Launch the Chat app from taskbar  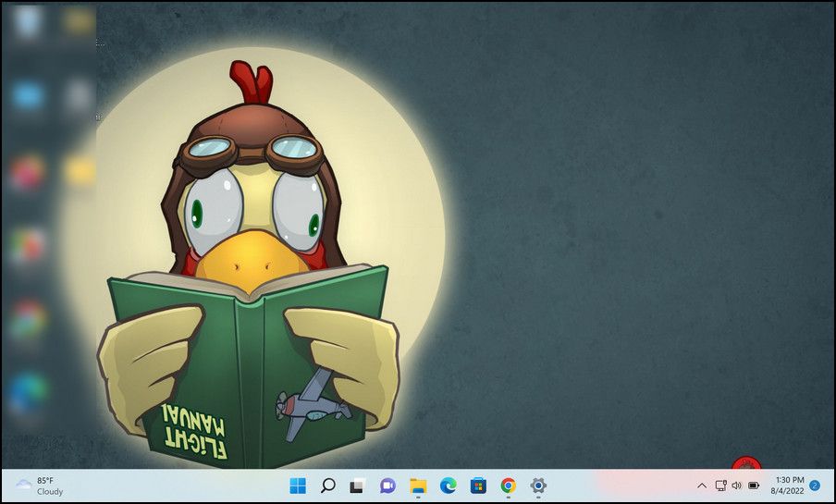click(387, 486)
